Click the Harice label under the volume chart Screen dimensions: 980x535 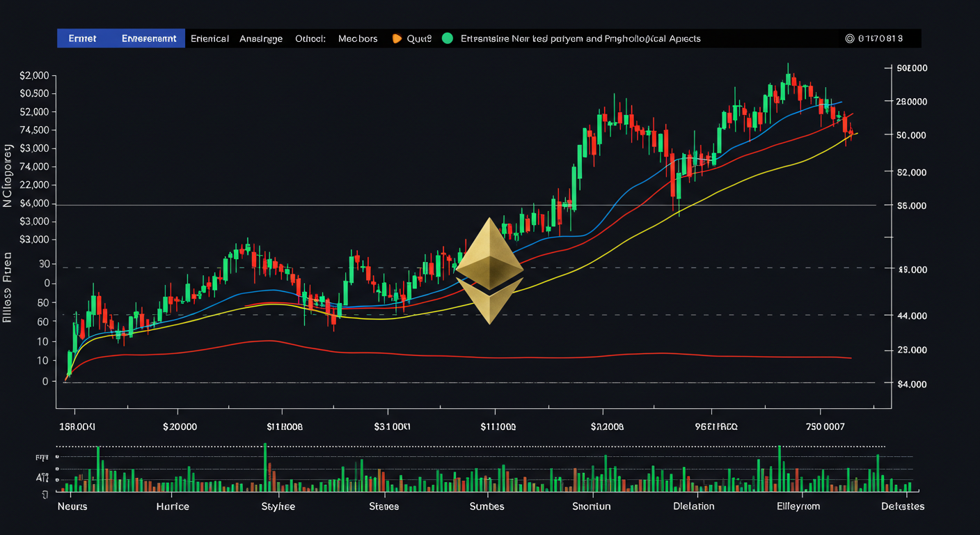pos(173,506)
